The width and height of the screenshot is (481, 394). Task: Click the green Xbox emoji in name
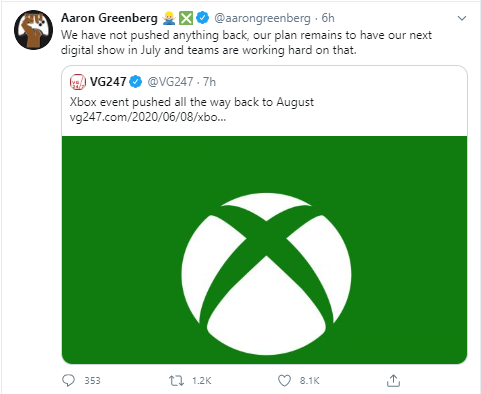(x=186, y=18)
